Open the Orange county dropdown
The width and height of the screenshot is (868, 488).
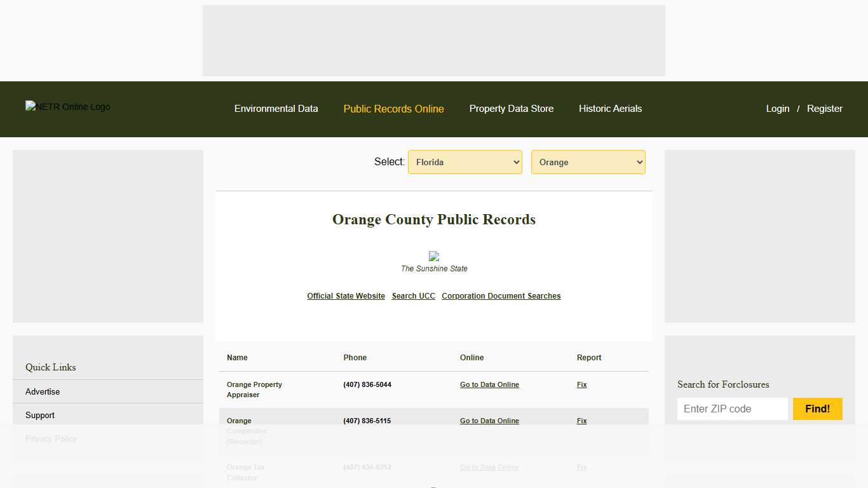point(588,162)
